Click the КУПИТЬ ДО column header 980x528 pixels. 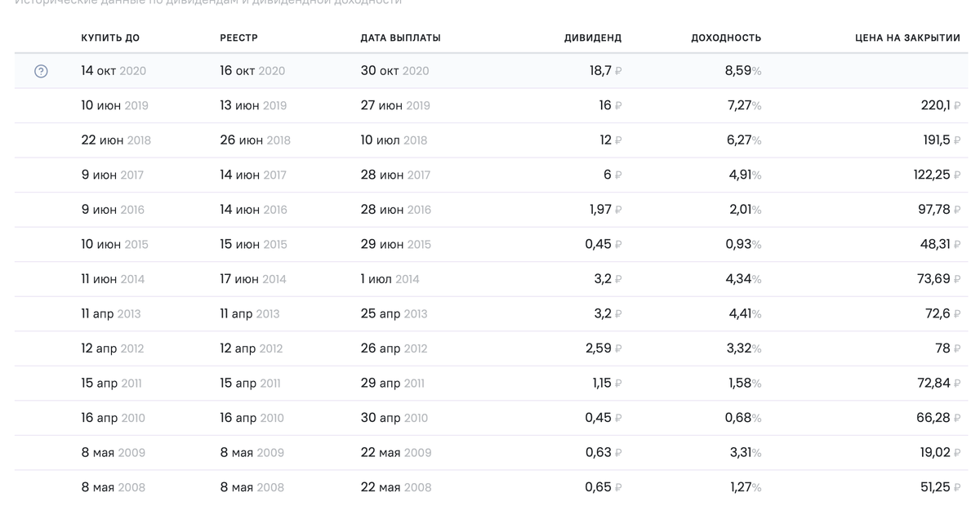pyautogui.click(x=110, y=38)
